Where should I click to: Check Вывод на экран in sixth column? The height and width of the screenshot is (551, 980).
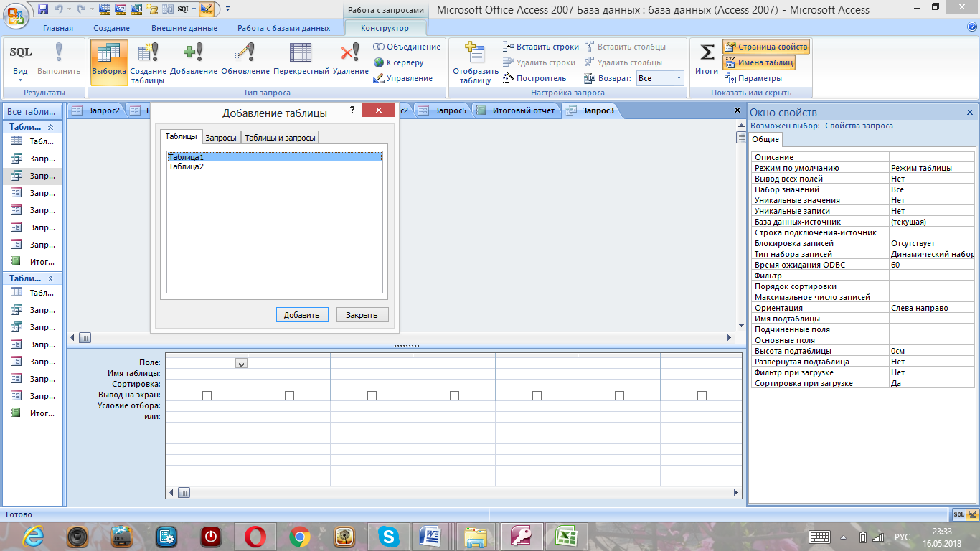(x=619, y=395)
